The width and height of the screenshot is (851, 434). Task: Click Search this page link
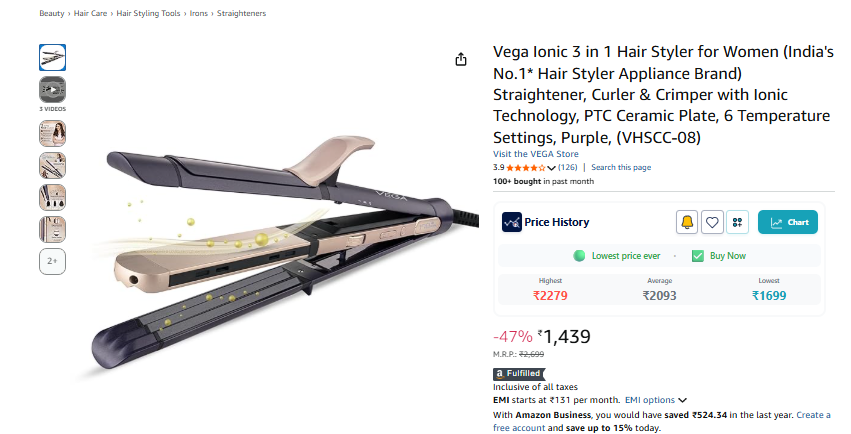point(621,167)
